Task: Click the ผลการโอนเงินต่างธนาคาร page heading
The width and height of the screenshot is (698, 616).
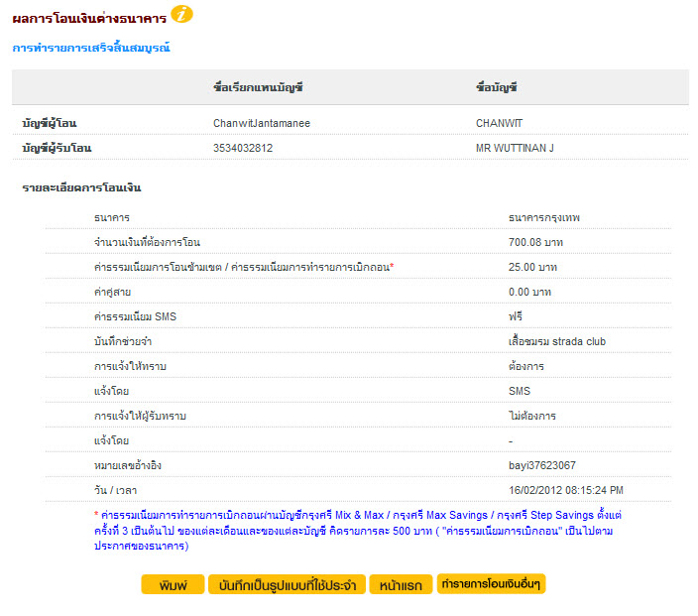Action: [88, 17]
